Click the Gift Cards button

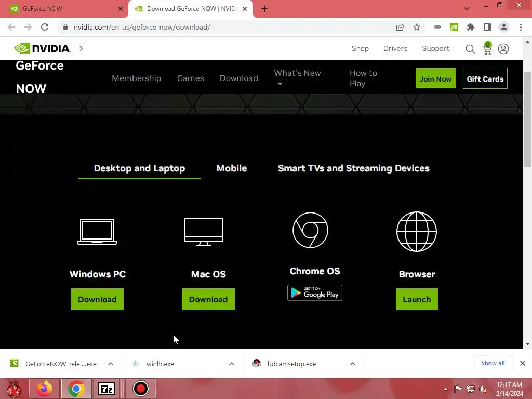(485, 78)
